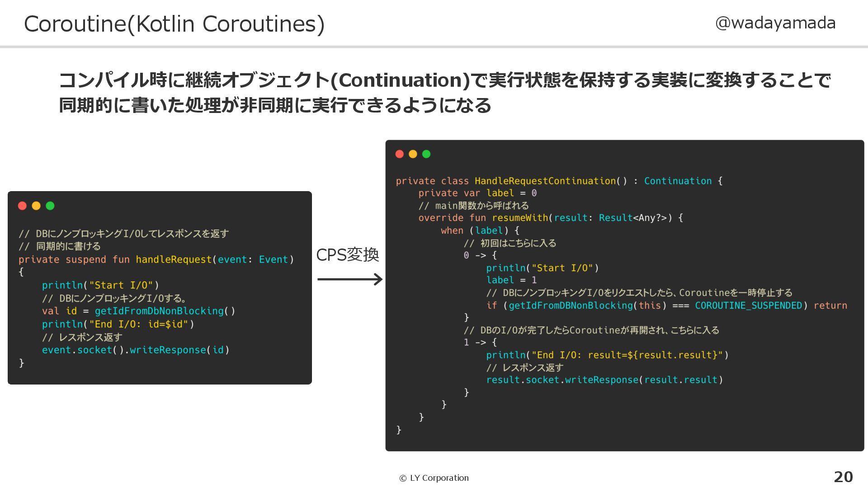868x488 pixels.
Task: Click red dot in left code window
Action: coord(22,206)
